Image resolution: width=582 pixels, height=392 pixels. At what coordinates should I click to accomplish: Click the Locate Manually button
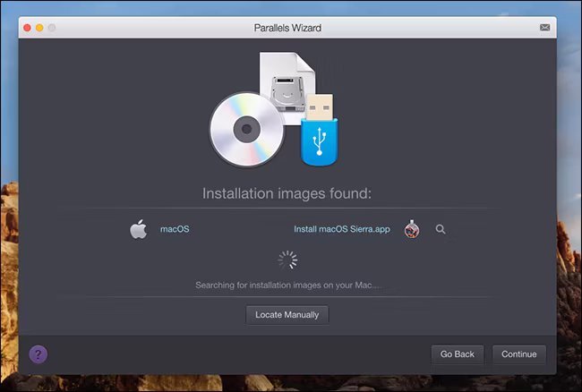[x=287, y=315]
